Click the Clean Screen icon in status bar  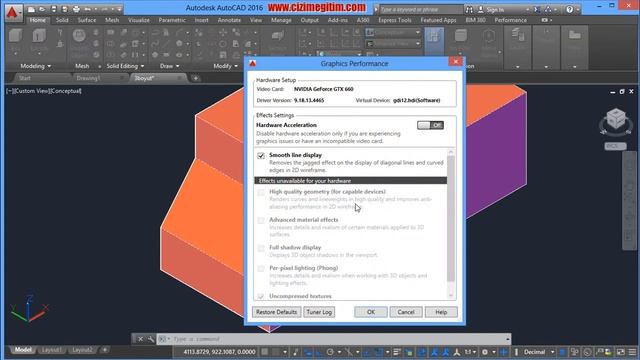(620, 352)
